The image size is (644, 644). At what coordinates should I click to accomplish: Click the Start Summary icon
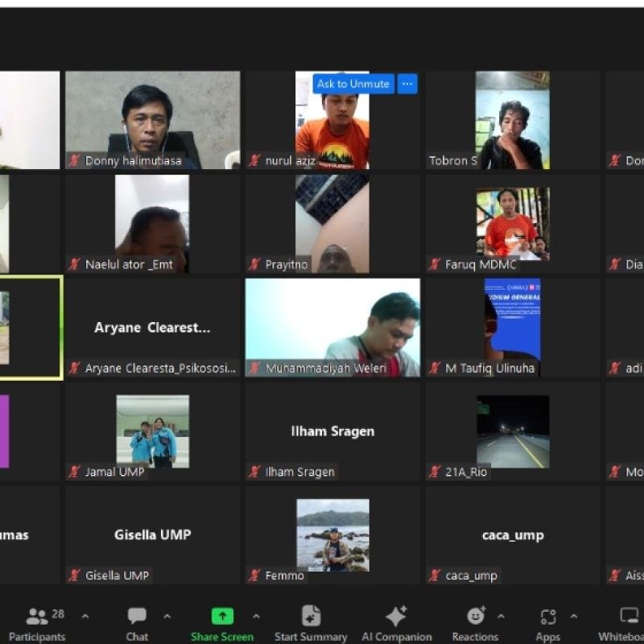311,617
